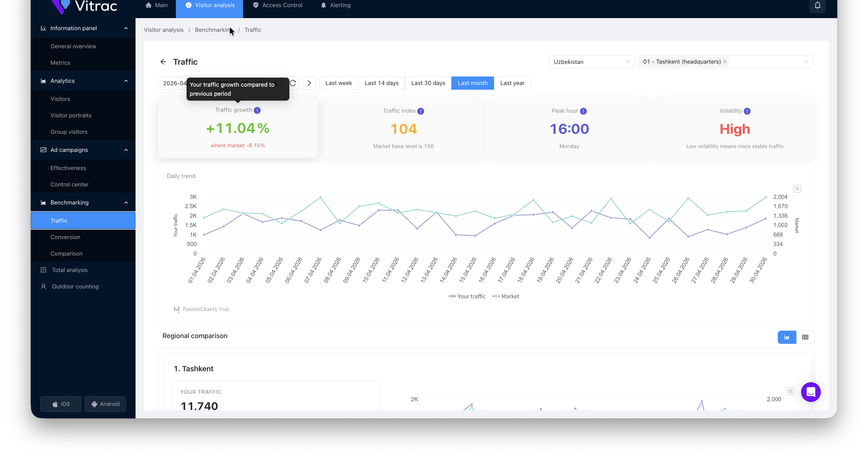Click Visitor analysis breadcrumb link
Screen dimensions: 868x459
pos(164,30)
